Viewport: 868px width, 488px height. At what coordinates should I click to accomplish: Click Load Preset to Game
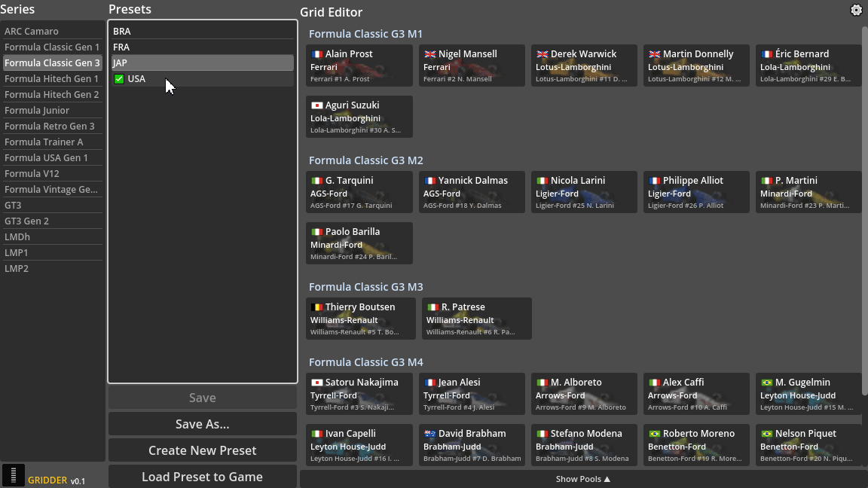[203, 477]
